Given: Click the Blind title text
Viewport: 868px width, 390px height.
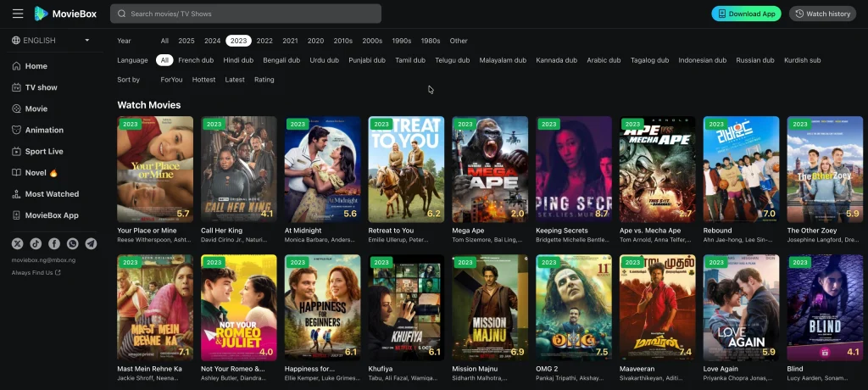Looking at the screenshot, I should (x=795, y=369).
